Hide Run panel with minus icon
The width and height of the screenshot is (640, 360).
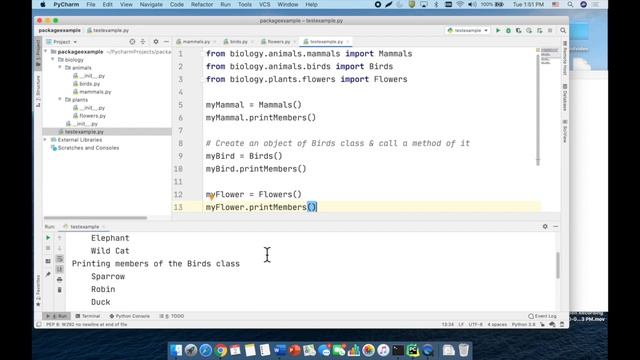[556, 227]
